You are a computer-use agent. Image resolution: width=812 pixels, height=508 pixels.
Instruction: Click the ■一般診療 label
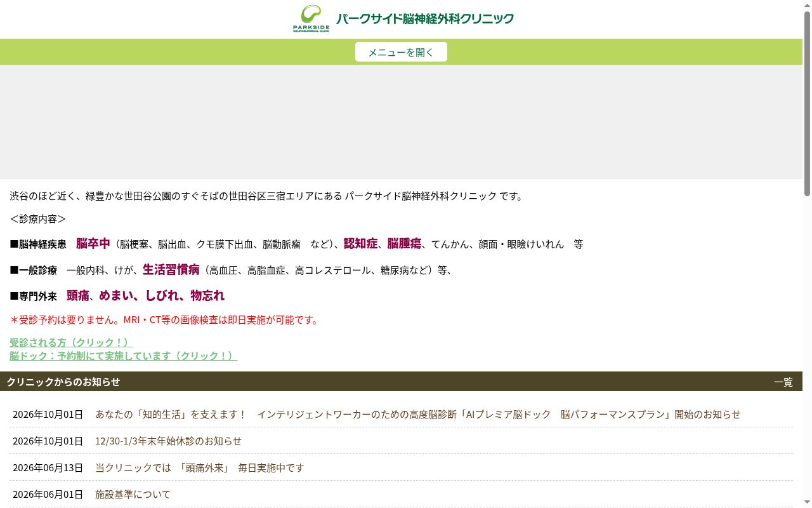pos(33,270)
